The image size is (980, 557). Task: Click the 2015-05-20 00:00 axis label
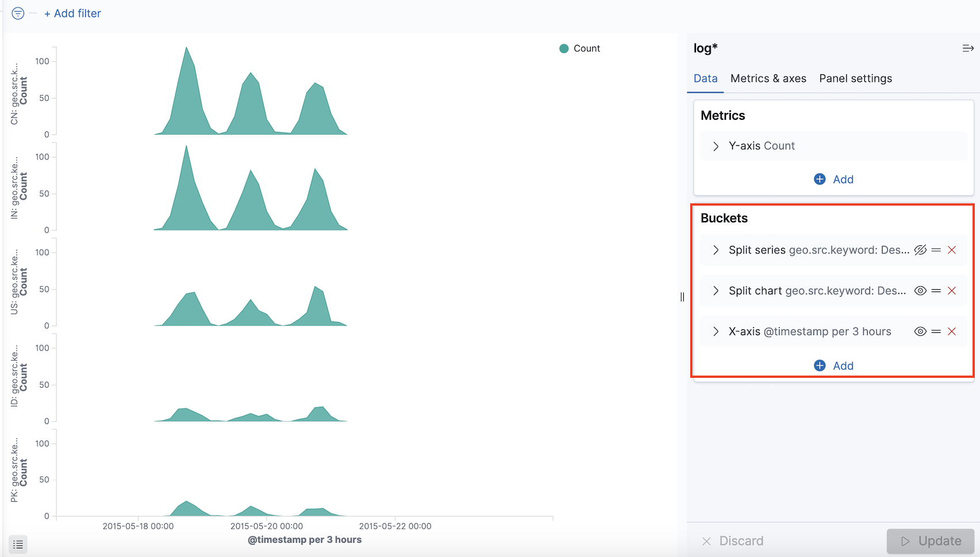click(x=267, y=526)
